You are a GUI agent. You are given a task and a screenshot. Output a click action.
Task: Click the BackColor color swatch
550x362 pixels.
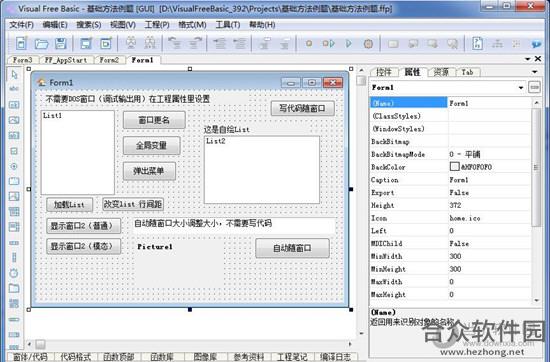[x=455, y=166]
